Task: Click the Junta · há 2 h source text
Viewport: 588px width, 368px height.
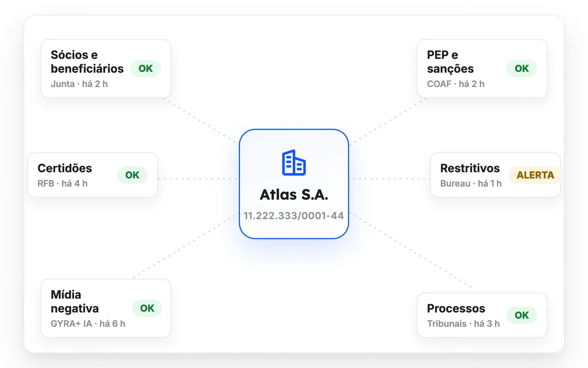Action: tap(79, 84)
